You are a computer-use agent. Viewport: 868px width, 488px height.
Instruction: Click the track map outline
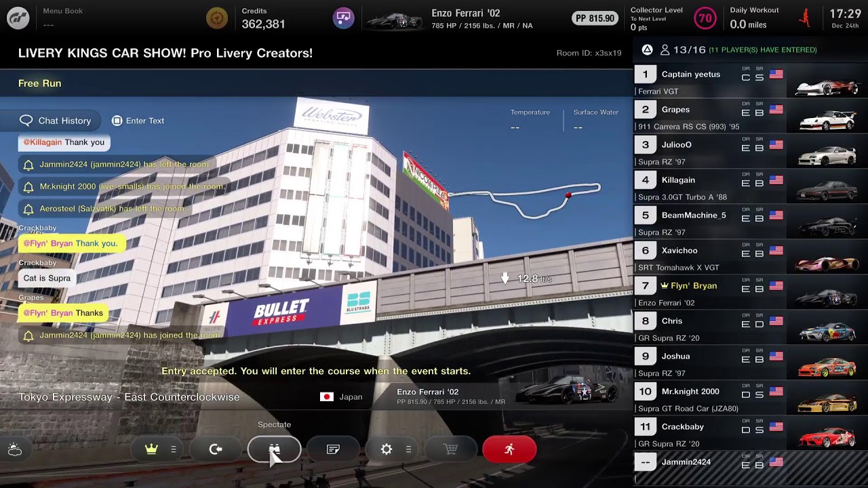coord(525,201)
